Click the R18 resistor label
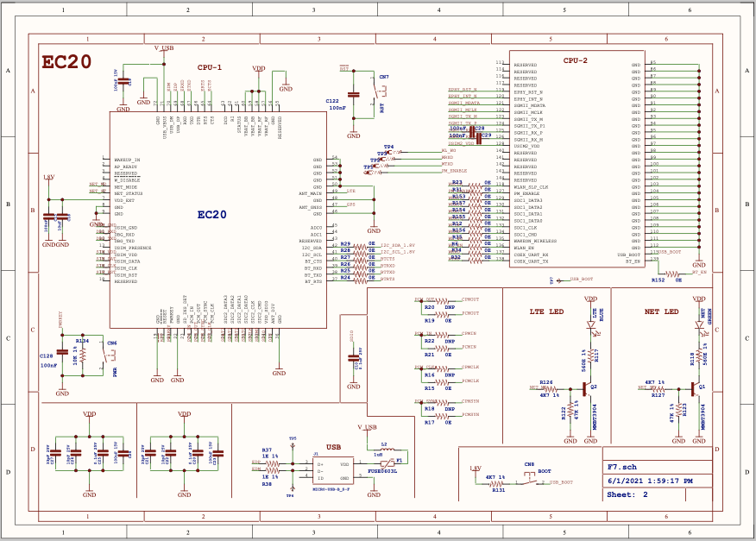The height and width of the screenshot is (541, 756). (429, 408)
